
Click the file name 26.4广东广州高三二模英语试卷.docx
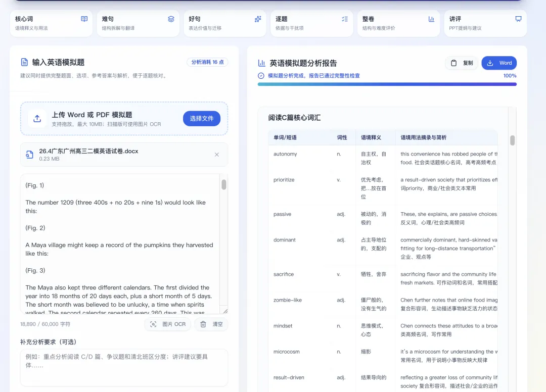coord(88,151)
